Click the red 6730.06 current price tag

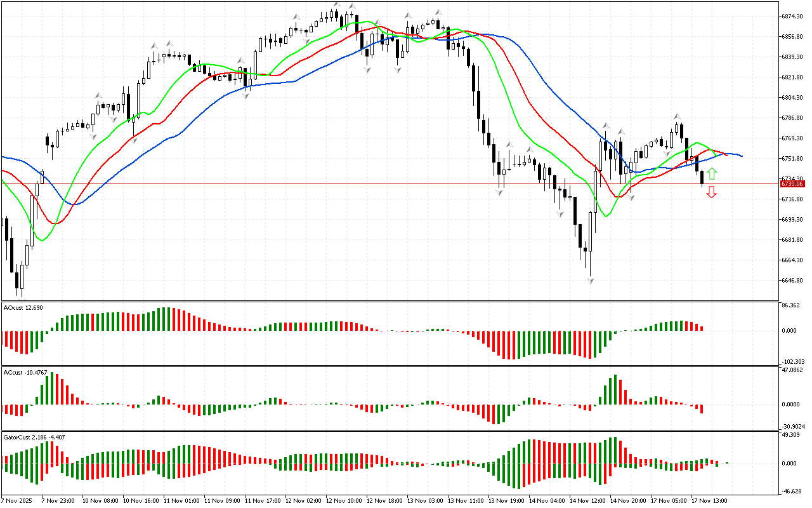[792, 184]
